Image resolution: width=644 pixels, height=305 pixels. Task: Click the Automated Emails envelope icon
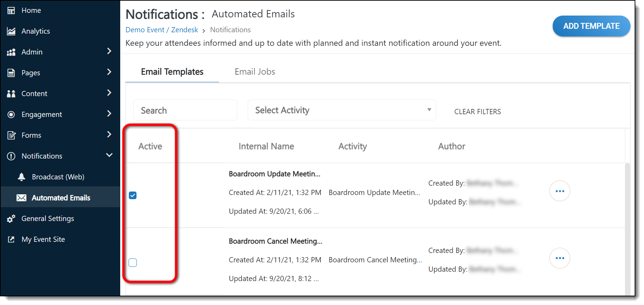(x=21, y=198)
